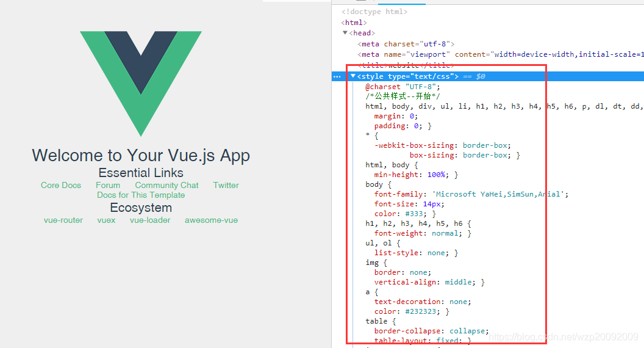Screen dimensions: 644x348
Task: Click the ul, ol selector line
Action: 382,243
